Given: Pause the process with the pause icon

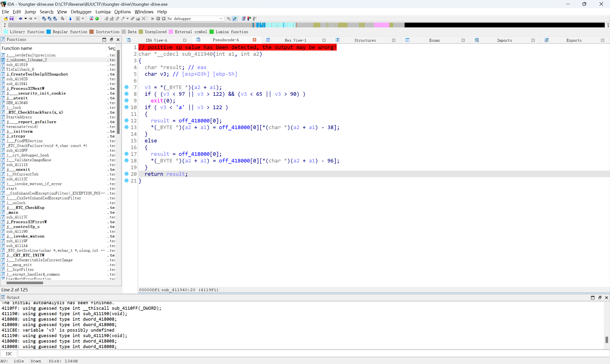Looking at the screenshot, I should 158,19.
